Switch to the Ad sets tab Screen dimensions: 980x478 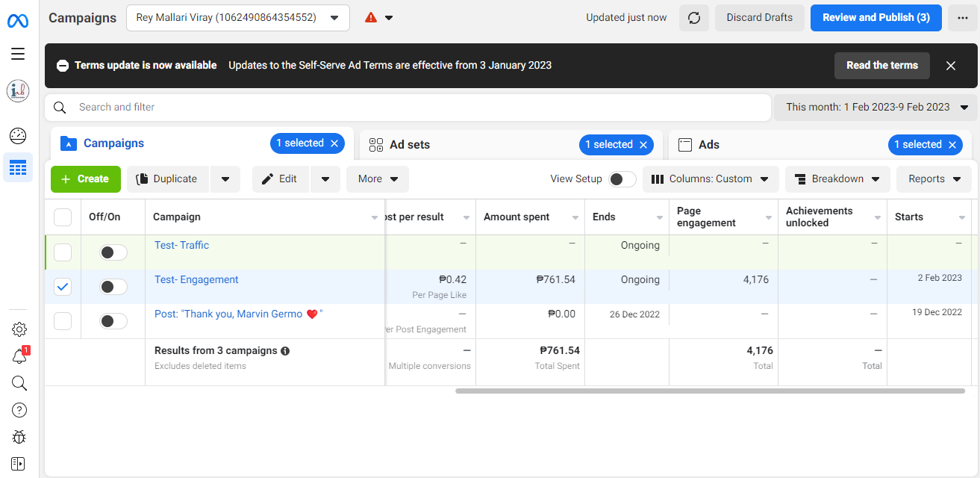click(410, 145)
